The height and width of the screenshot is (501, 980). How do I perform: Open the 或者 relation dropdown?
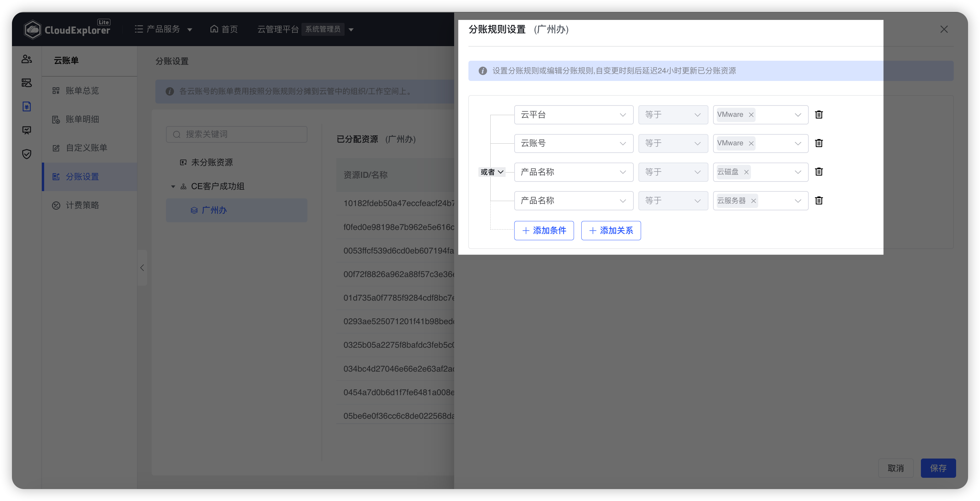coord(492,172)
